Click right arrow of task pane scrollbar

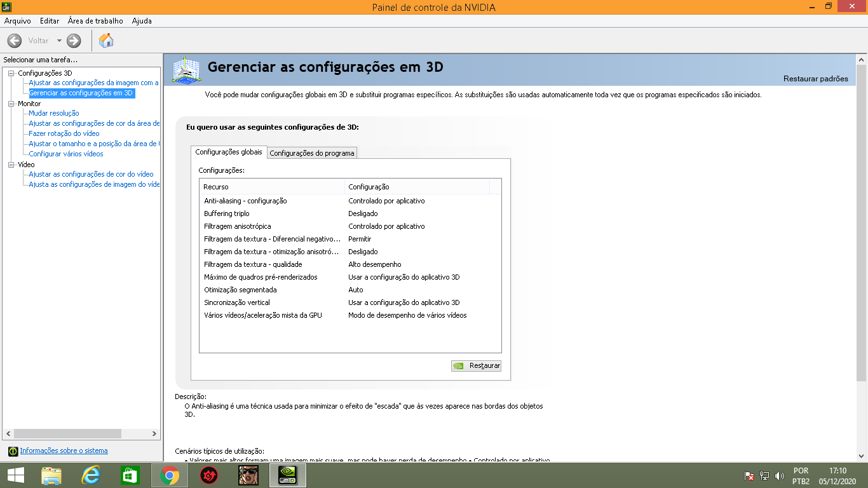[154, 433]
